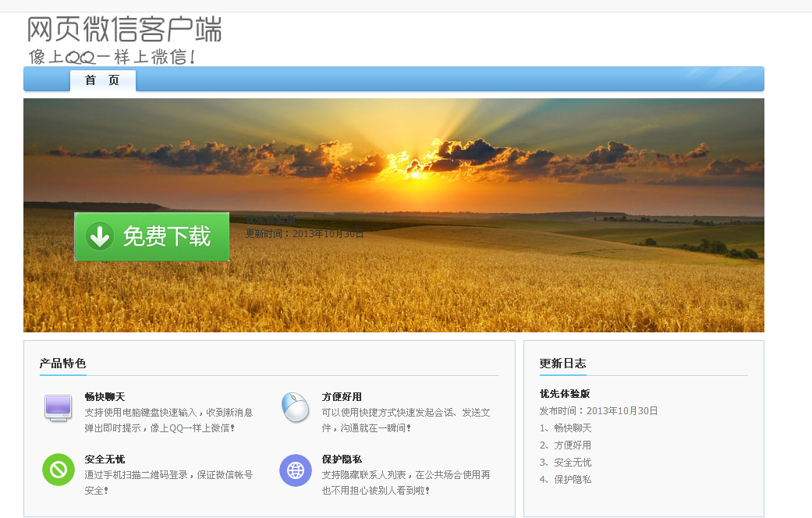Click changelog item 3、安全无忧
The width and height of the screenshot is (812, 518).
(566, 462)
